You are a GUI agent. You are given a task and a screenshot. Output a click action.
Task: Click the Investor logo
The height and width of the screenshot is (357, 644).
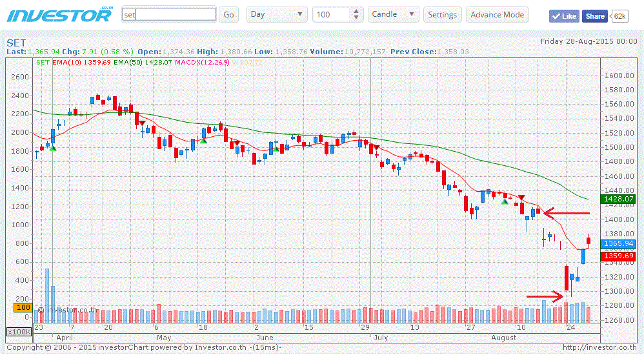coord(60,14)
